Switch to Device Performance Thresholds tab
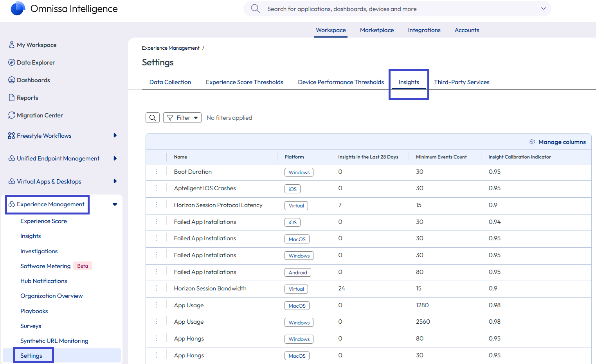596x364 pixels. [x=341, y=82]
